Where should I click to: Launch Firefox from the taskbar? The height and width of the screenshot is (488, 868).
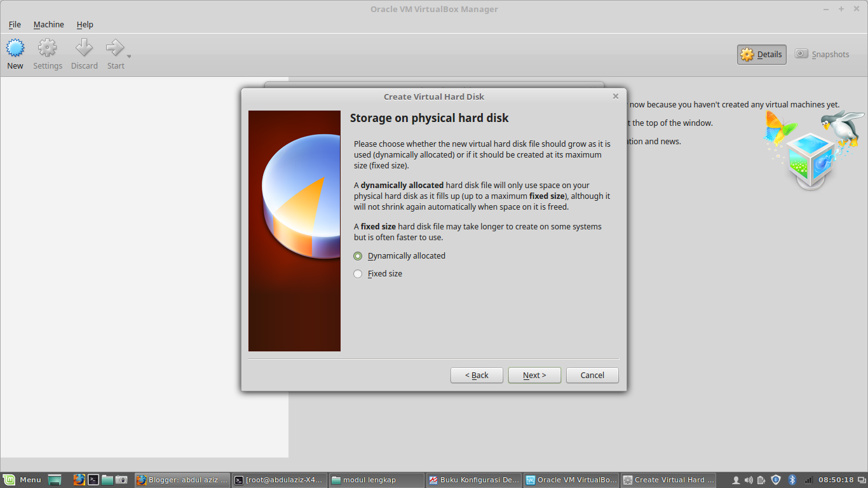coord(79,480)
